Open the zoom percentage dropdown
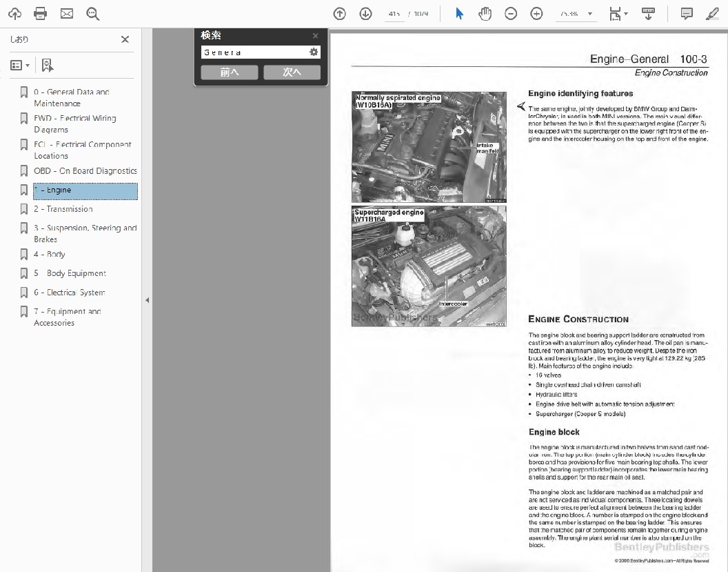This screenshot has height=572, width=728. pos(590,14)
